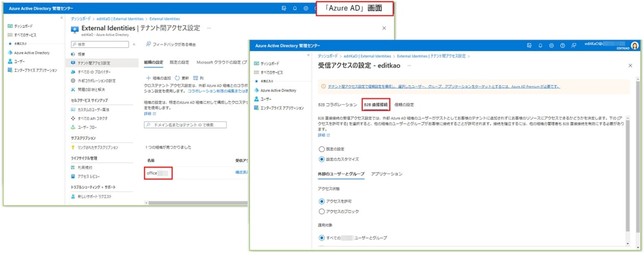The height and width of the screenshot is (253, 644).
Task: Click editKaO | External Identities breadcrumb in front window
Action: pyautogui.click(x=367, y=55)
